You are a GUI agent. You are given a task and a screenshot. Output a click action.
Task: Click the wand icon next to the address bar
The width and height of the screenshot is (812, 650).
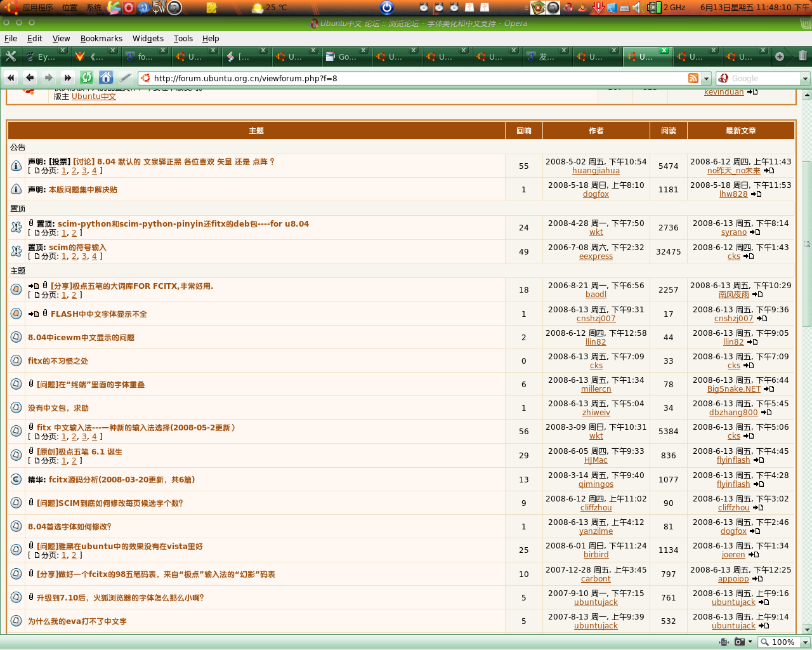[125, 77]
